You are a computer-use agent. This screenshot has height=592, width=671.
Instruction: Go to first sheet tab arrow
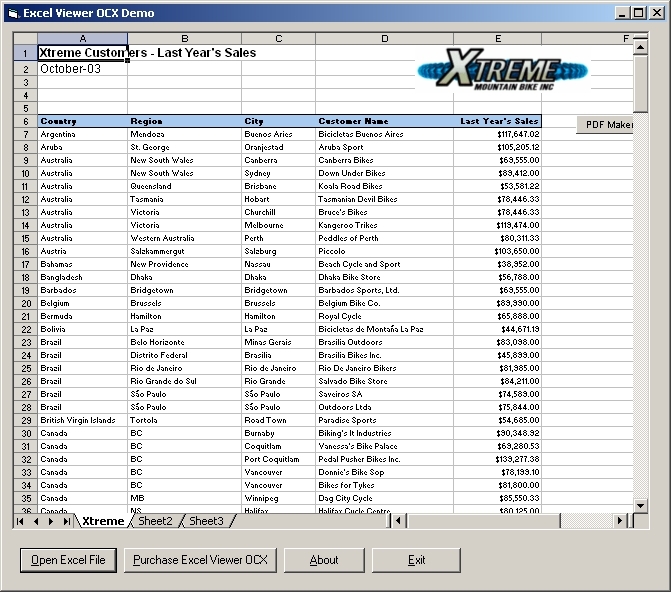(x=20, y=521)
